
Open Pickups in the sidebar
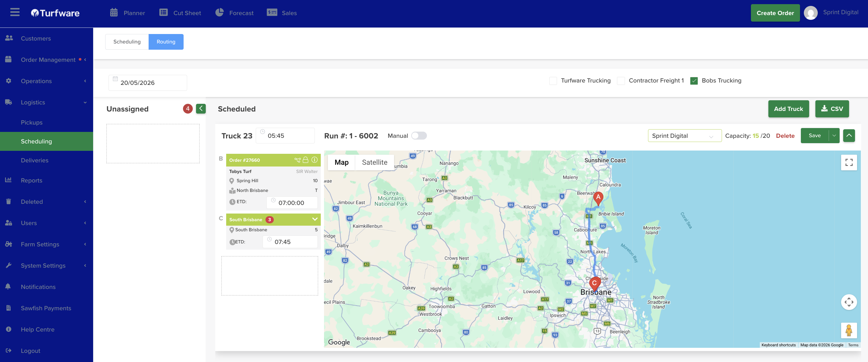pos(32,122)
